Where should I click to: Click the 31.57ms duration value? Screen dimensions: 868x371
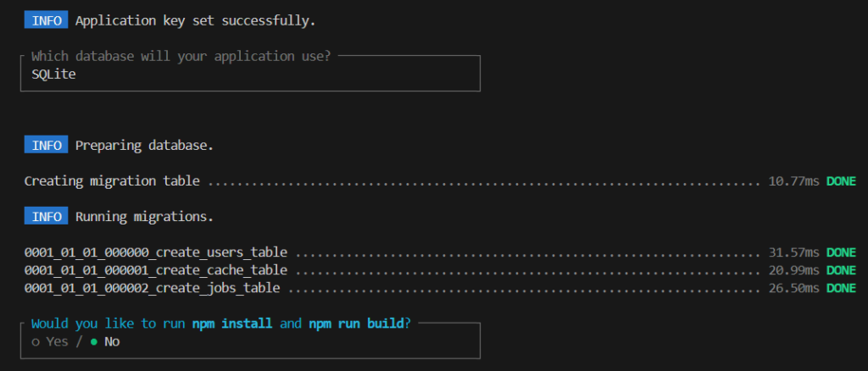click(x=793, y=252)
